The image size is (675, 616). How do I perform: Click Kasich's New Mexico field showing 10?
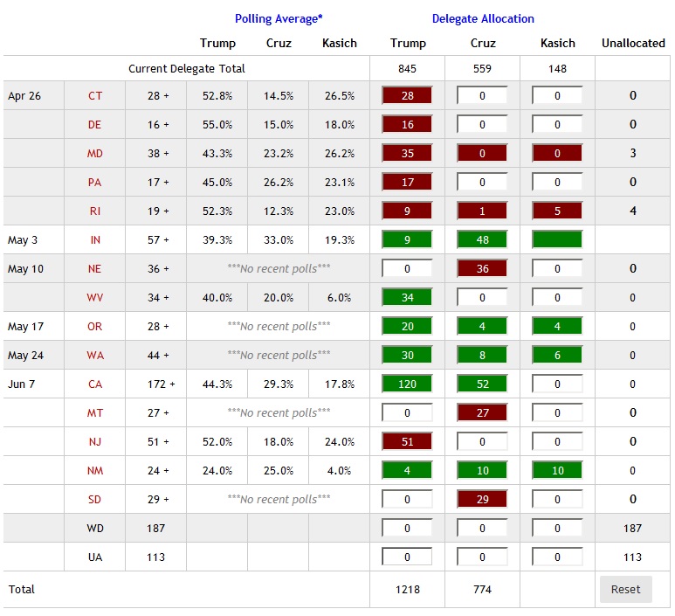[x=557, y=470]
